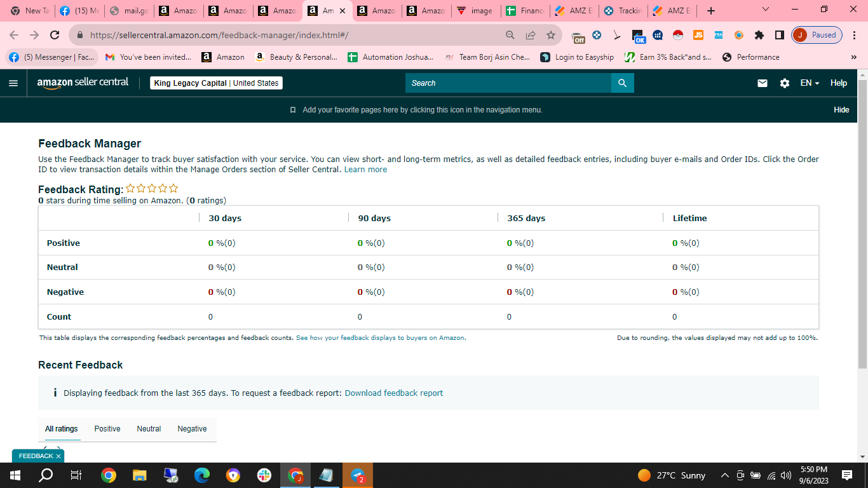Open the EN language dropdown
868x488 pixels.
click(x=810, y=83)
